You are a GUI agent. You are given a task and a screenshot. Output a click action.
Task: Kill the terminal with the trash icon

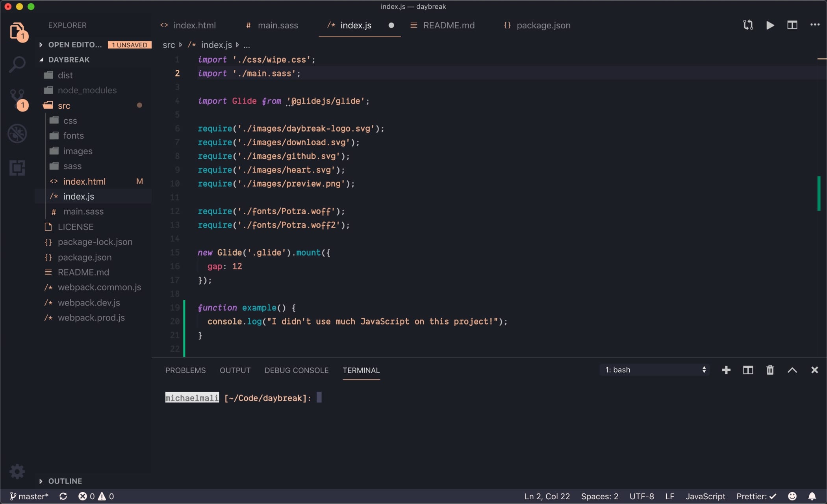(770, 370)
